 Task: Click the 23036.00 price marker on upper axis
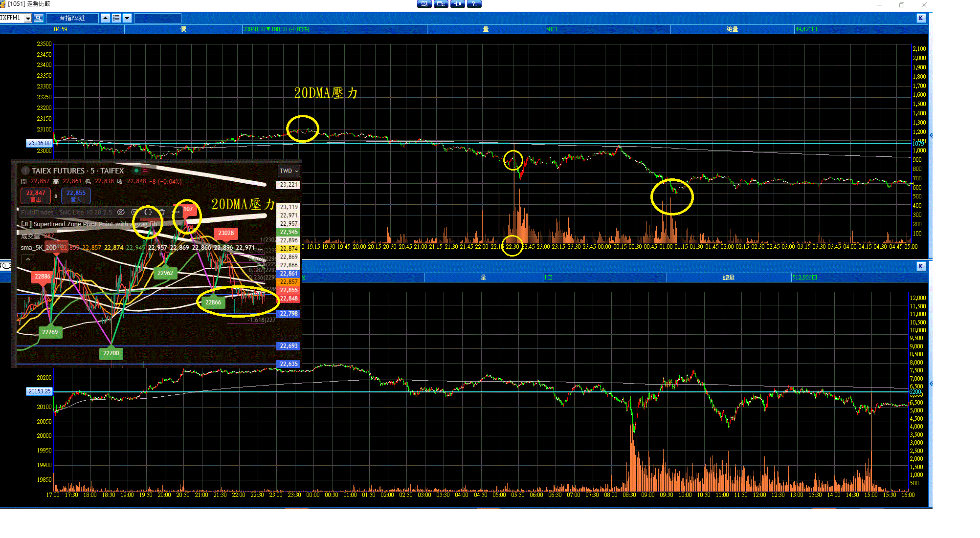39,143
